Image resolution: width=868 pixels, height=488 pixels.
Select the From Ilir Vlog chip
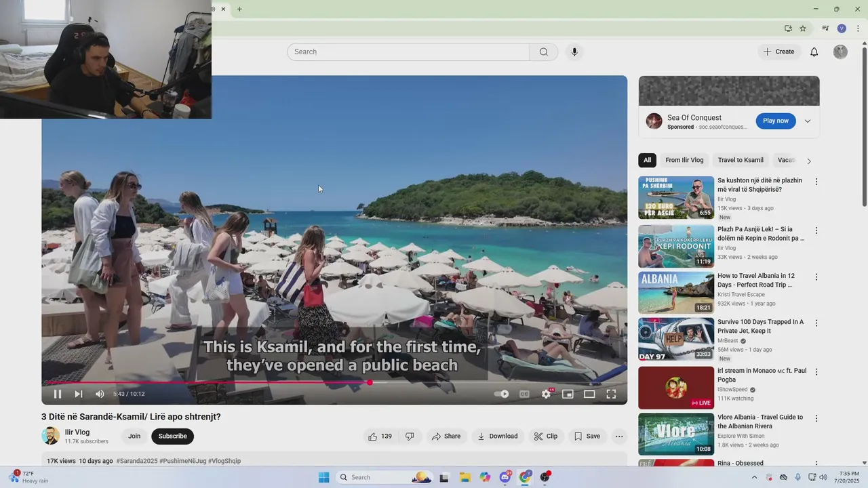[684, 161]
